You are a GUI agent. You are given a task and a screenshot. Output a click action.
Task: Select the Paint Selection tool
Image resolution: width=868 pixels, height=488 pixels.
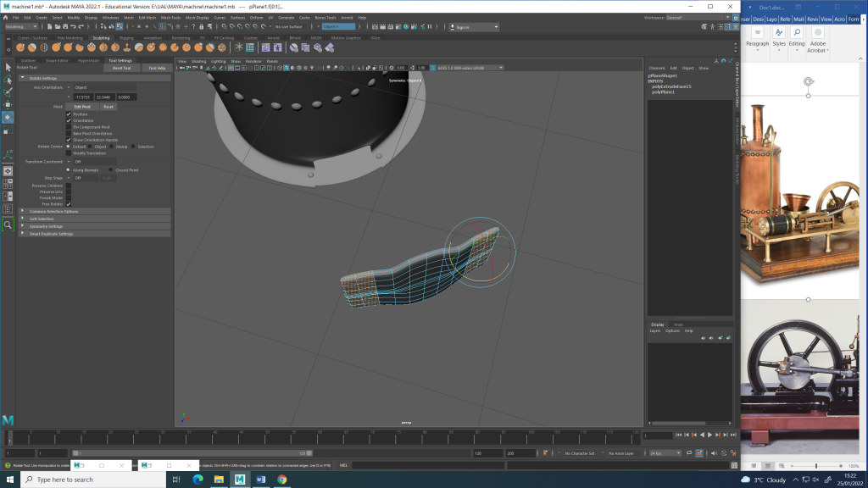click(8, 91)
